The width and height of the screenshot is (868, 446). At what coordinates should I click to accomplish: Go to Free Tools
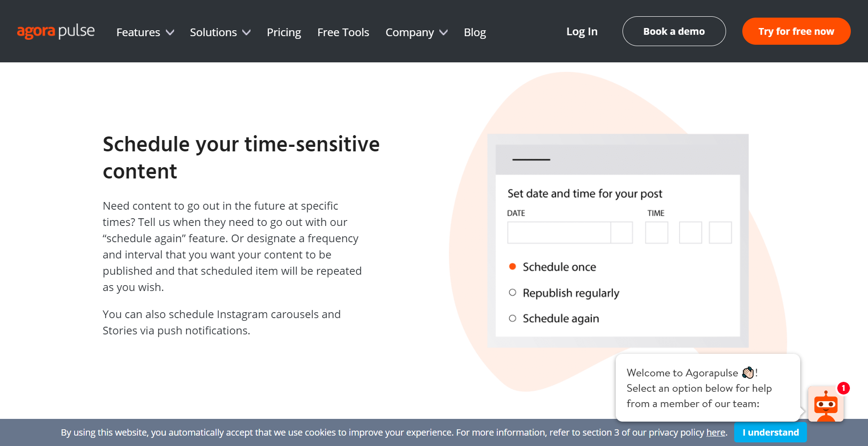(x=343, y=33)
